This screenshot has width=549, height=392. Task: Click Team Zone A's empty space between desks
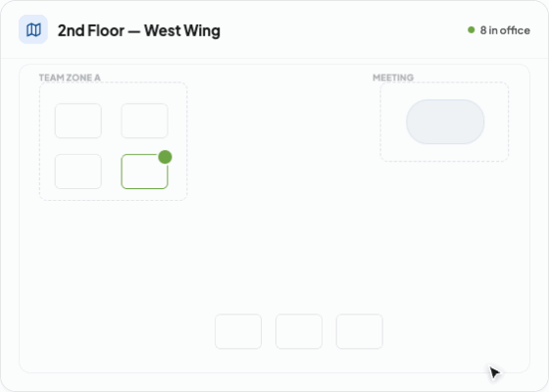[112, 146]
